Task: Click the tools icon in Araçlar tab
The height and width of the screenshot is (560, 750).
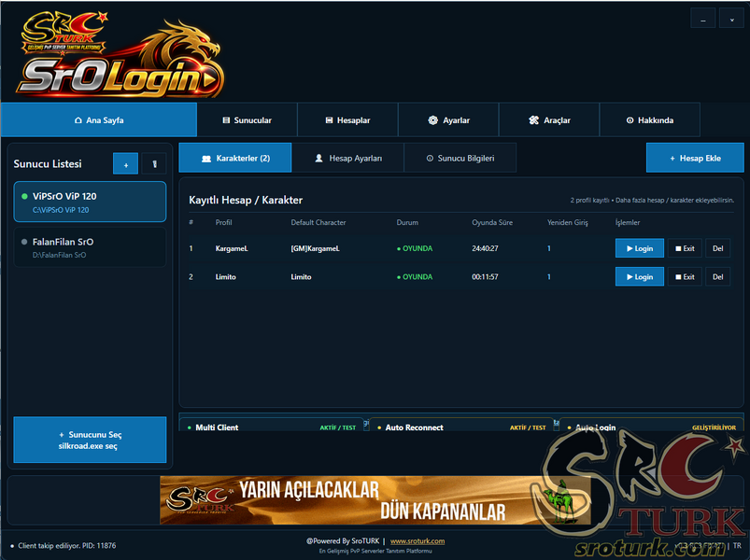Action: [x=534, y=119]
